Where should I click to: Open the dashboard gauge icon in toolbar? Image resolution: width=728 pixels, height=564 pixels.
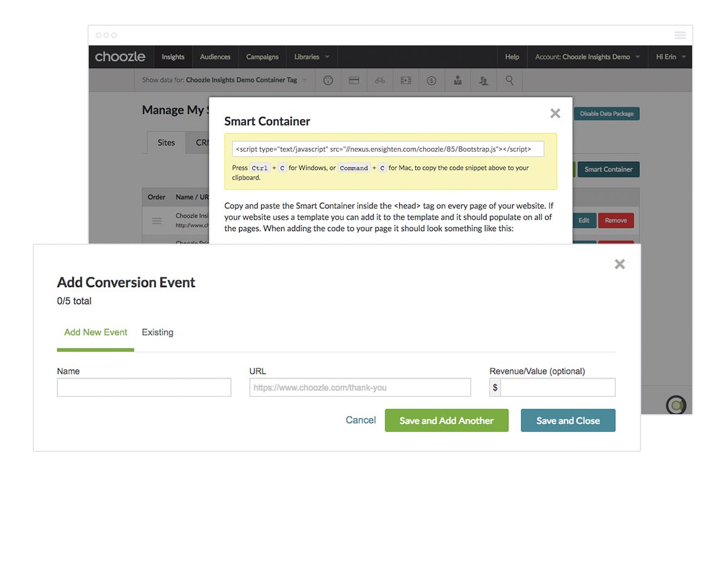tap(328, 81)
